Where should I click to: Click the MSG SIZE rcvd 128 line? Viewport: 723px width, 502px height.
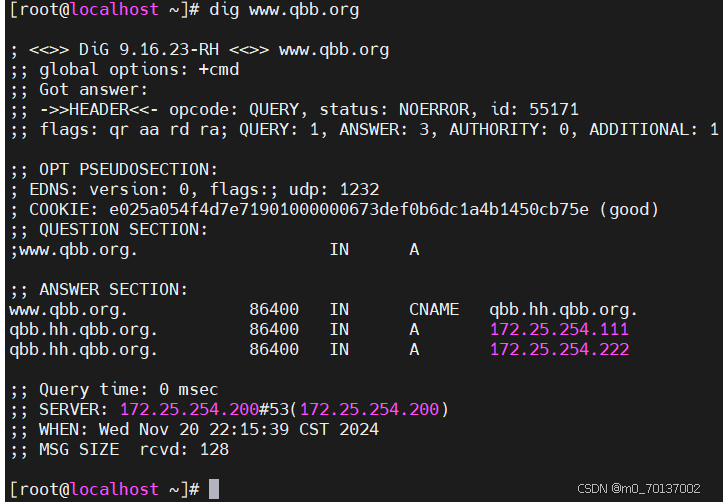(x=119, y=449)
